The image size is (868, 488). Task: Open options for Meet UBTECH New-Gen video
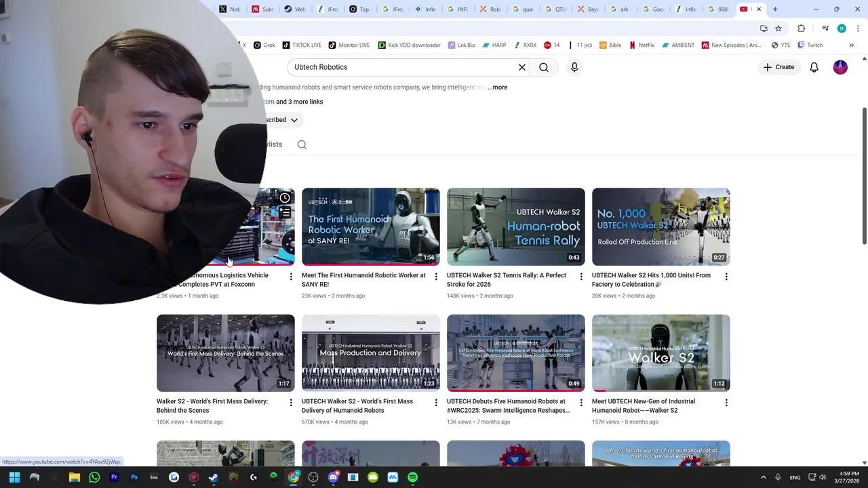(x=726, y=403)
